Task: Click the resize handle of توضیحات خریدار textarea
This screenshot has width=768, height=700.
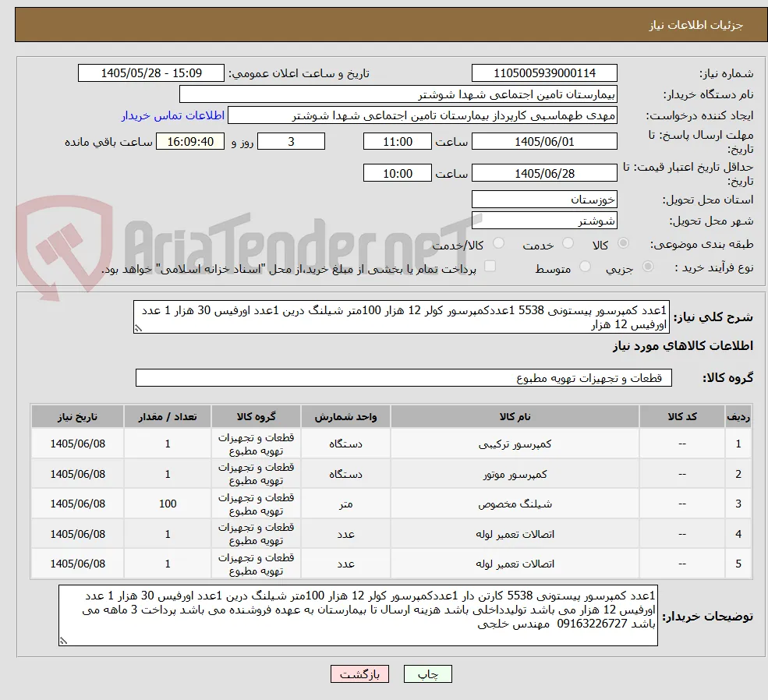Action: point(63,640)
